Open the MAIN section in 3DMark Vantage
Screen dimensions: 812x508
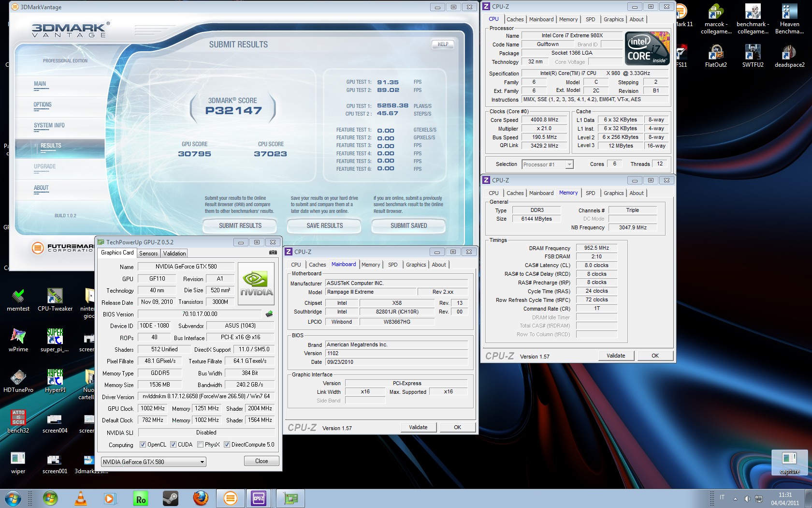point(40,84)
